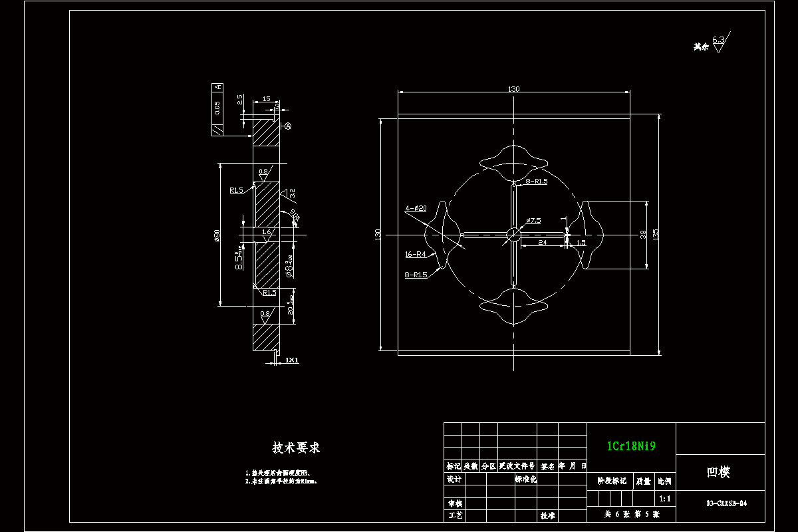Select the 1X1 chamfer note

(292, 360)
